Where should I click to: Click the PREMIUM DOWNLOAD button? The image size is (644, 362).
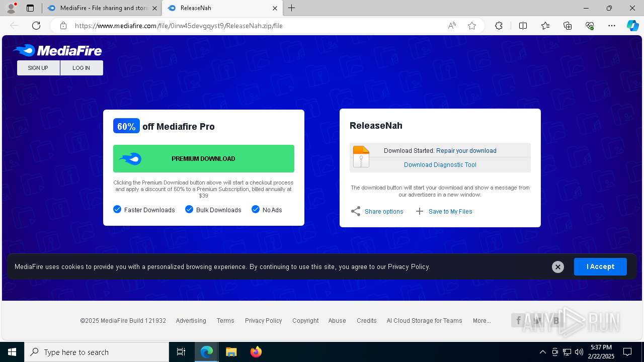204,159
